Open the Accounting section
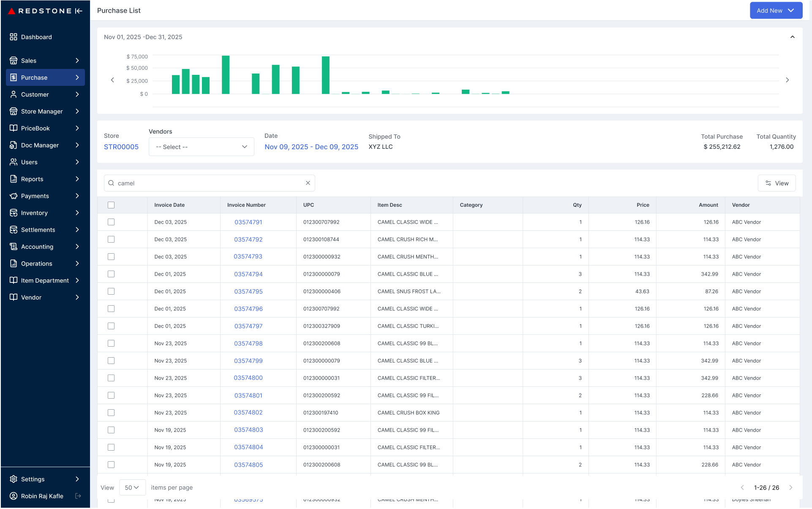 click(37, 246)
